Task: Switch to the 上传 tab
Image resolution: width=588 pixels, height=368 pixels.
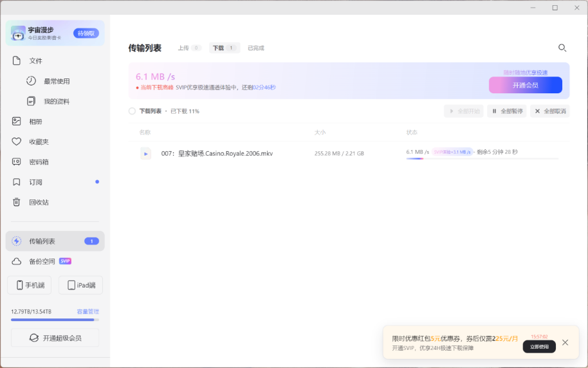Action: 189,48
